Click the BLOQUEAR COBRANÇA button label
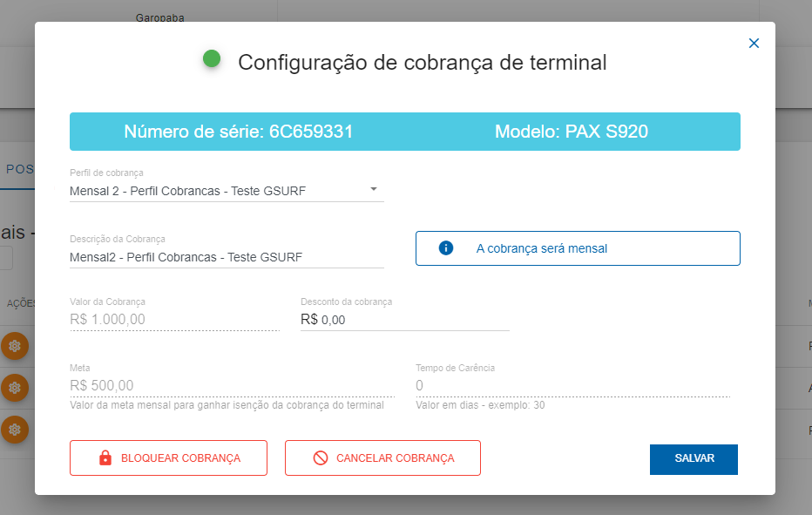Screen dimensions: 812x515 pos(180,458)
